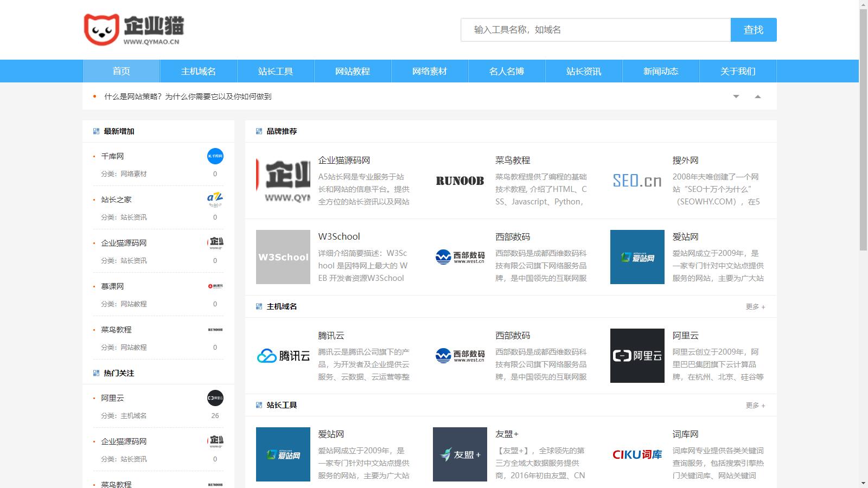The image size is (868, 488).
Task: Open the 千库网 round icon in sidebar
Action: tap(215, 156)
